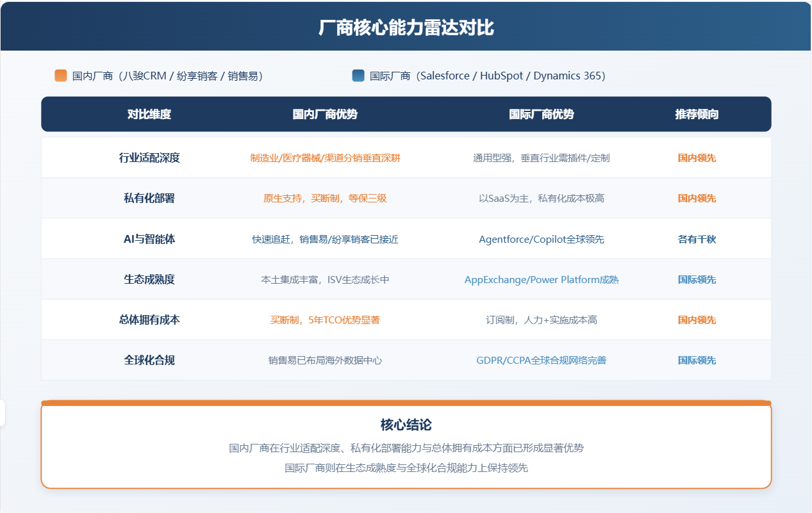
Task: Click the orange 国内厂商 legend swatch
Action: [x=61, y=76]
